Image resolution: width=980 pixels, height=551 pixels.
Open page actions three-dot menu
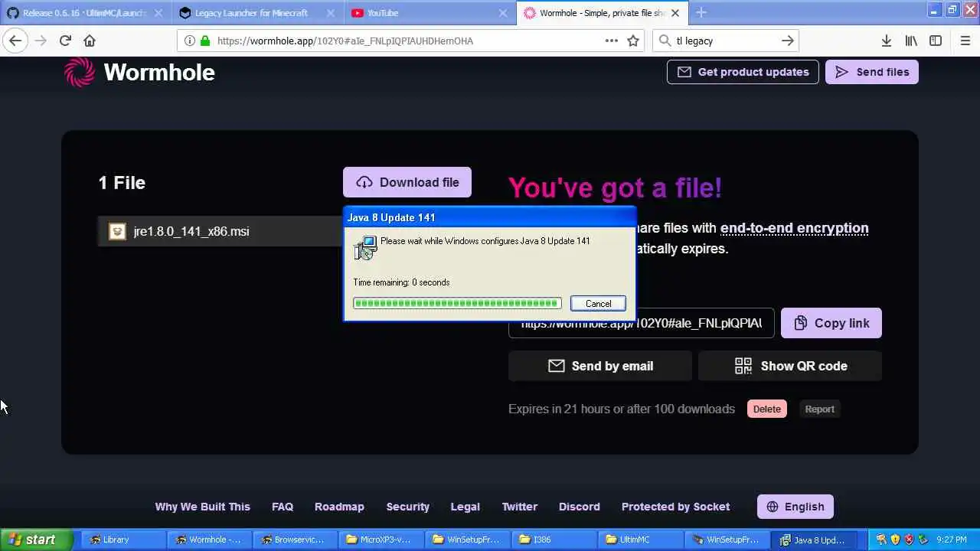(x=611, y=41)
